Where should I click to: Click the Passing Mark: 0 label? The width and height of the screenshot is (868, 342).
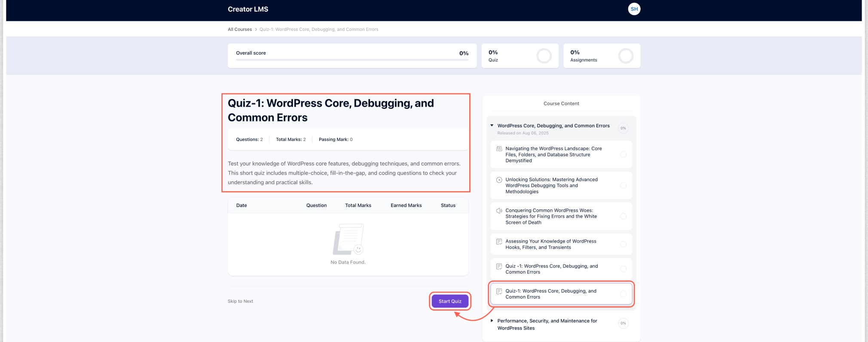[336, 139]
